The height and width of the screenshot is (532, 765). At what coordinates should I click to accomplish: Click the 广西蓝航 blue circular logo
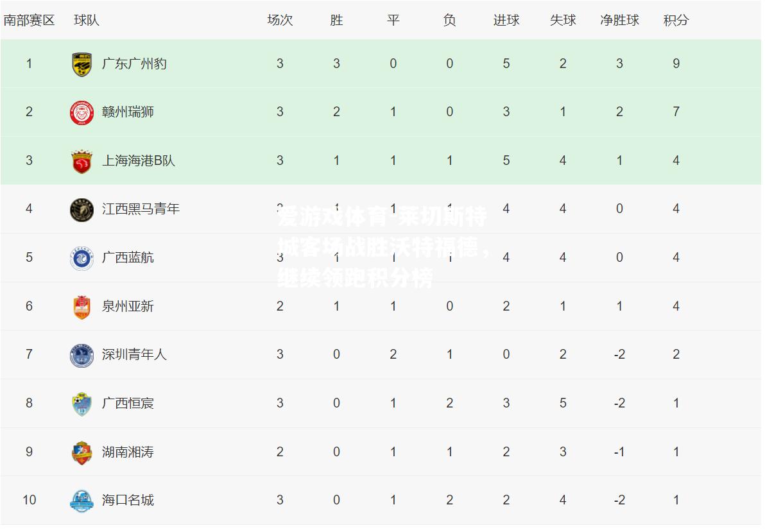82,258
